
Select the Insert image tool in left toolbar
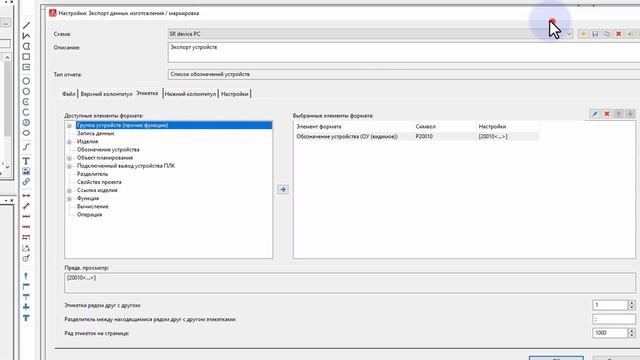[26, 171]
